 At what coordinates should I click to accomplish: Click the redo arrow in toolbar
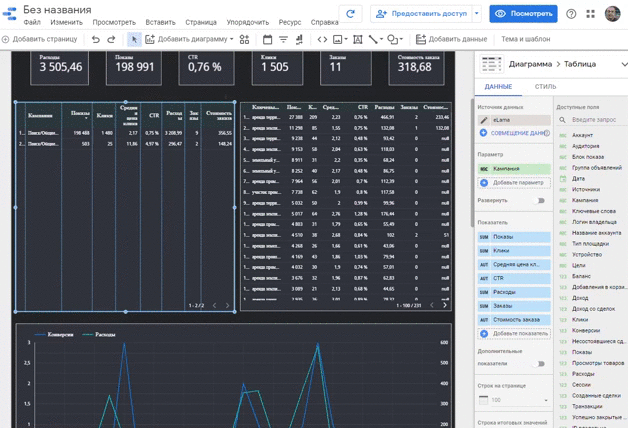coord(112,39)
